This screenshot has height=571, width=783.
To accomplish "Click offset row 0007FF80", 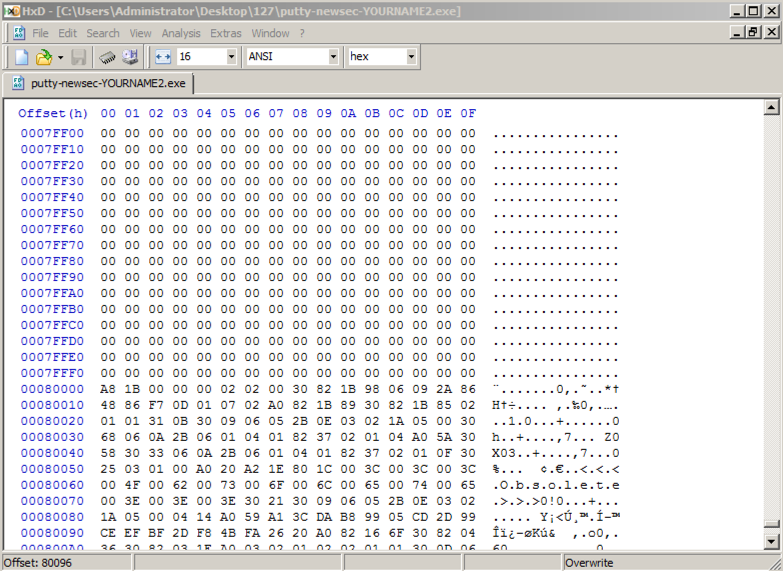I will [52, 261].
